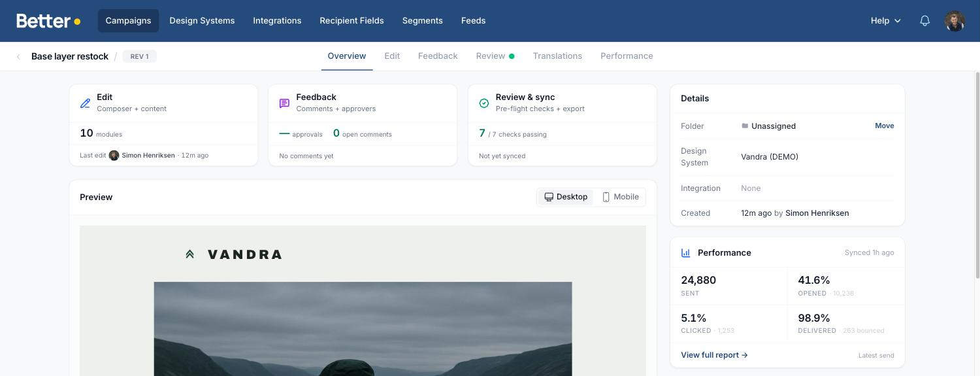Click View full report link
The image size is (980, 376).
(x=714, y=355)
